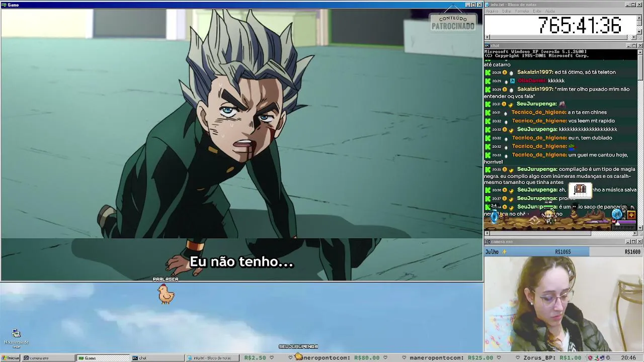Click the Kick badge next to OllaDaniel's message

488,81
